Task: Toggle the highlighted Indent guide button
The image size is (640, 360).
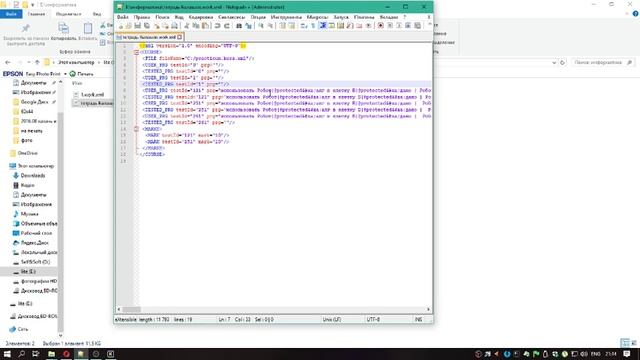Action: click(x=323, y=26)
